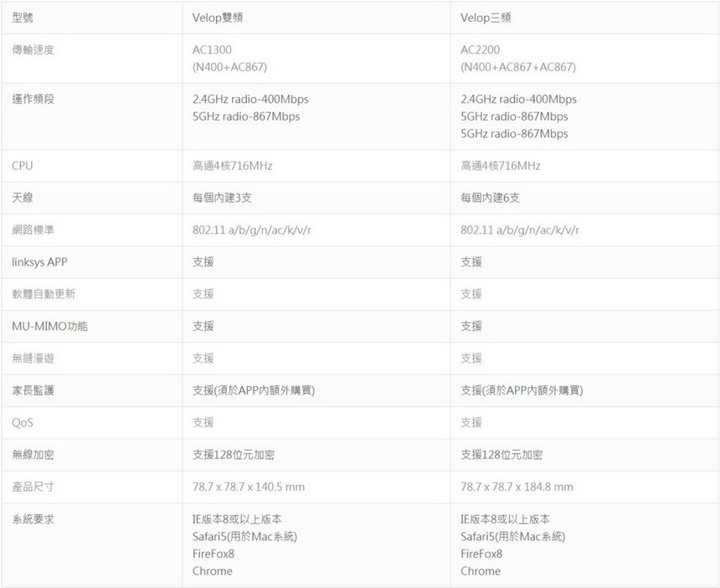Screen dimensions: 720x588
Task: Select 支援(須於APP內額外購買) under Velop雙頻
Action: 254,390
